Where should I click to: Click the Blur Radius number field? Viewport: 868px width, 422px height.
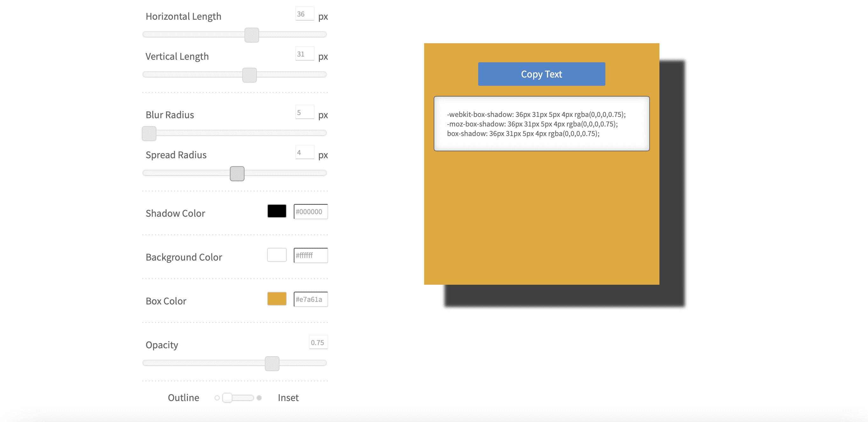tap(304, 112)
